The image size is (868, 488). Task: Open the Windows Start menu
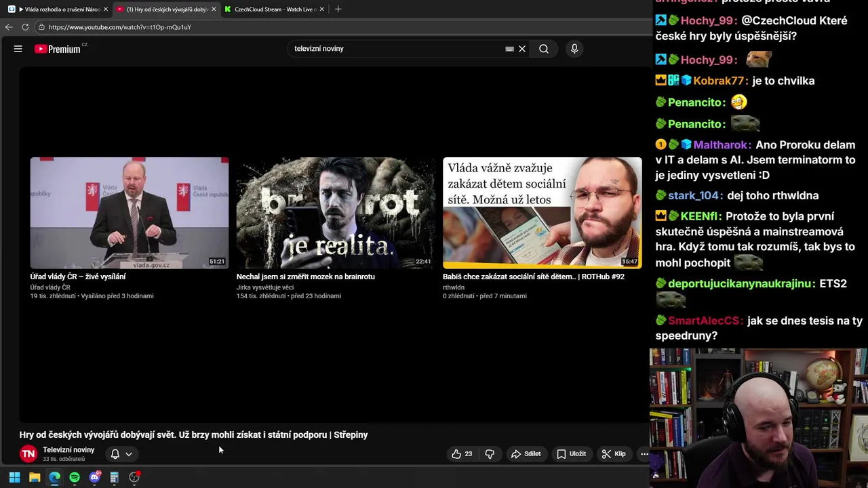14,477
